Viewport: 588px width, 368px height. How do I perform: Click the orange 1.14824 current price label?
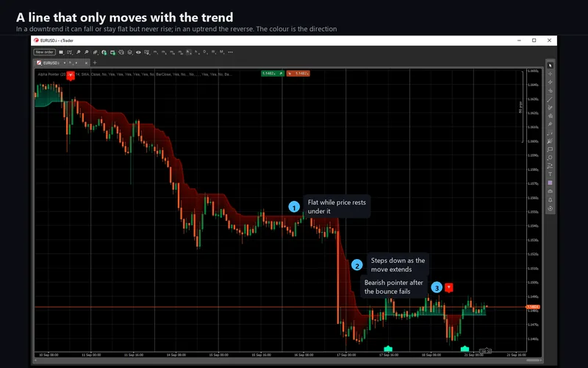533,307
